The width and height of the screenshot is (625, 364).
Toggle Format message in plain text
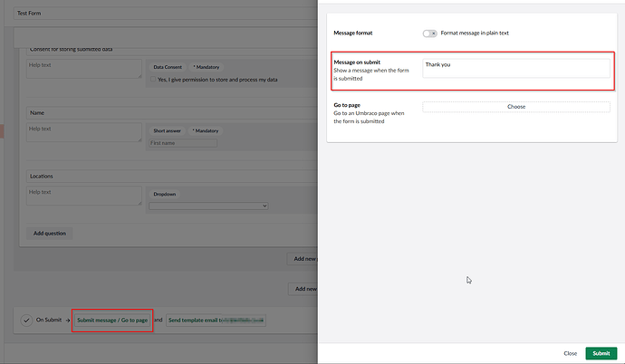pos(429,34)
